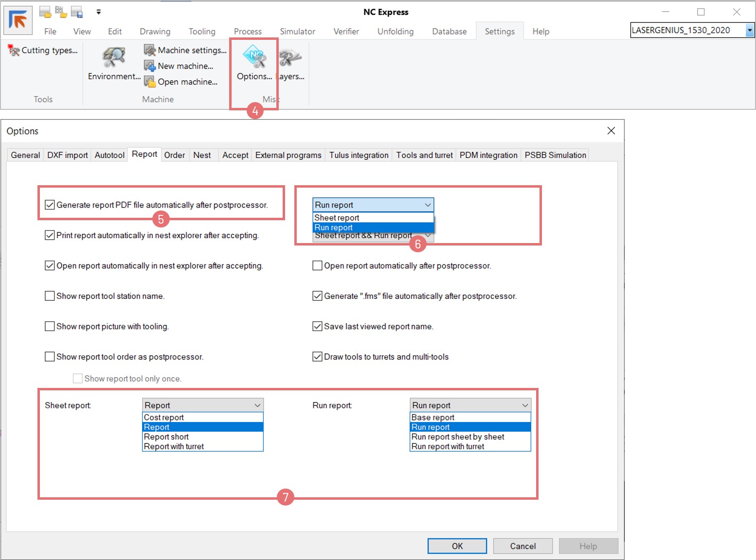This screenshot has width=756, height=560.
Task: Switch to the DXF import tab
Action: [x=67, y=155]
